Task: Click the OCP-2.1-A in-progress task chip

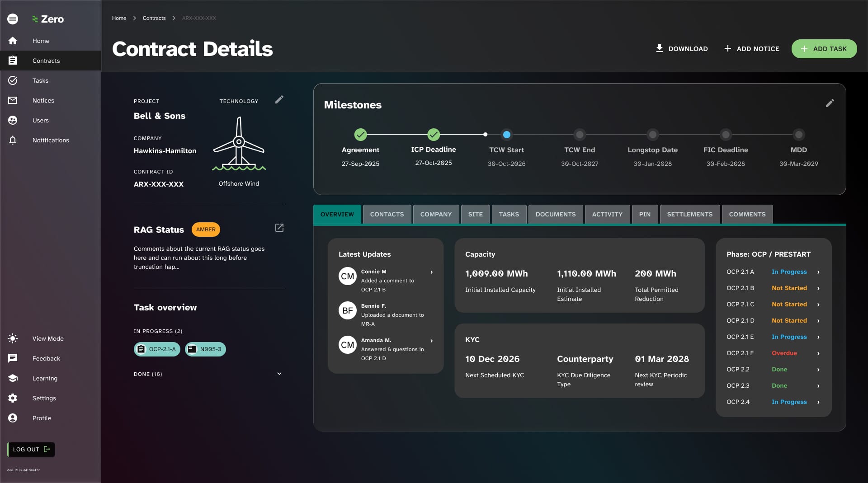Action: (x=157, y=349)
